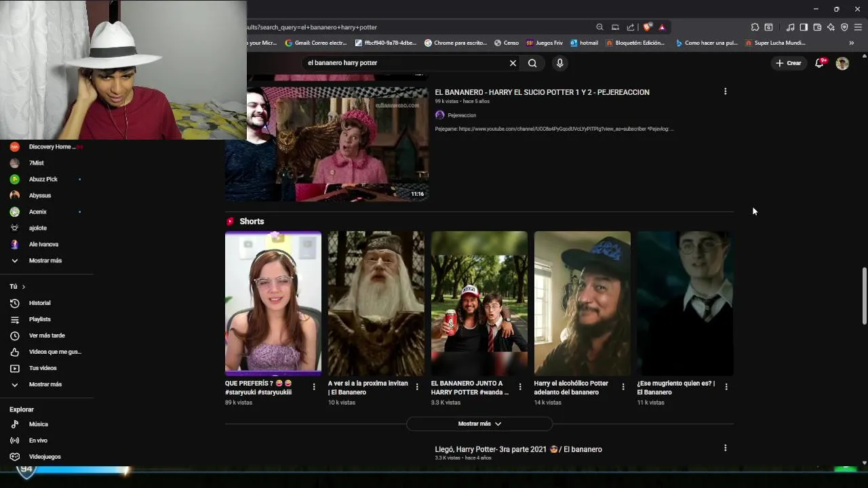Expand subscriptions list with Mostrar más
Image resolution: width=868 pixels, height=488 pixels.
click(x=46, y=260)
